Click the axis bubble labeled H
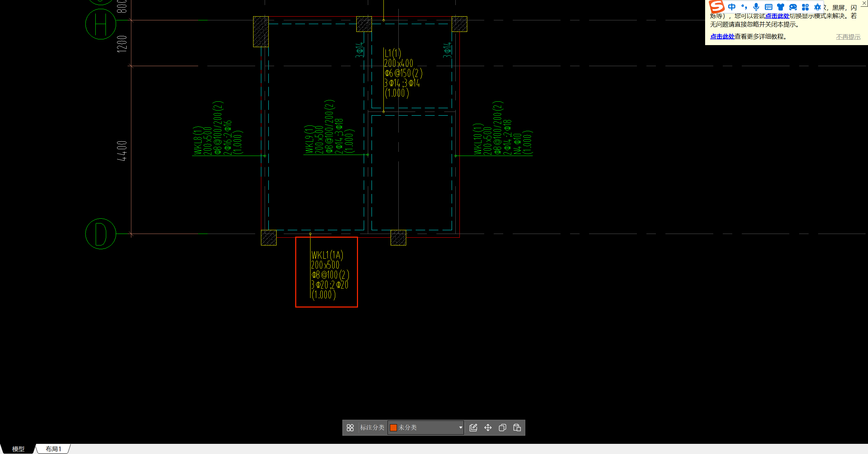The width and height of the screenshot is (868, 454). click(101, 24)
